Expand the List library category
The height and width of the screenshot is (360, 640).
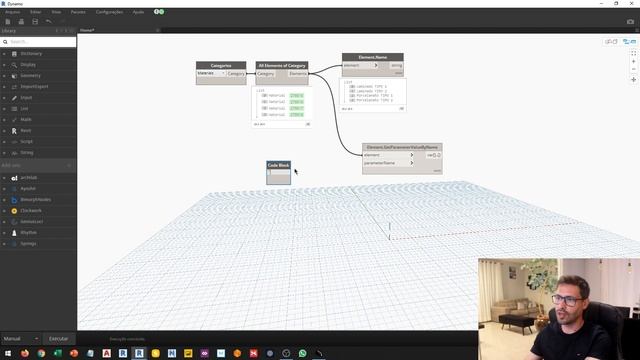[x=4, y=109]
